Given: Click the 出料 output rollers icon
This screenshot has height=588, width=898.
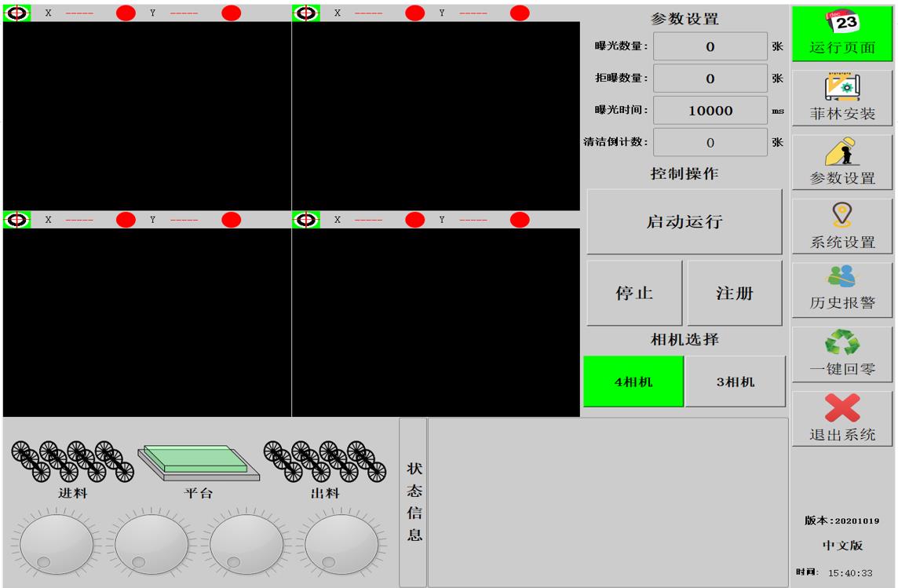Looking at the screenshot, I should click(325, 461).
